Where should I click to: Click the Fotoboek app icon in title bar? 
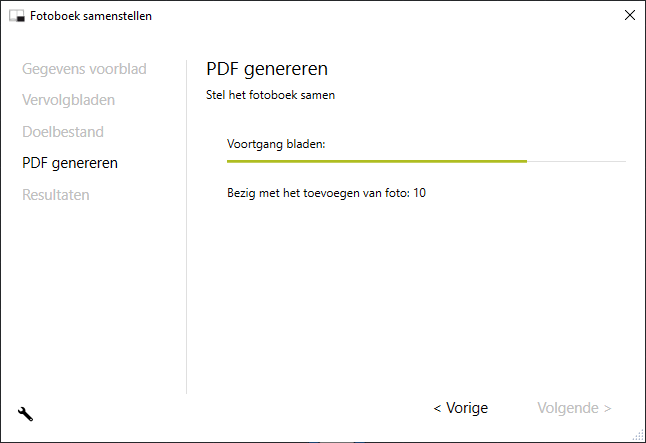pyautogui.click(x=16, y=16)
